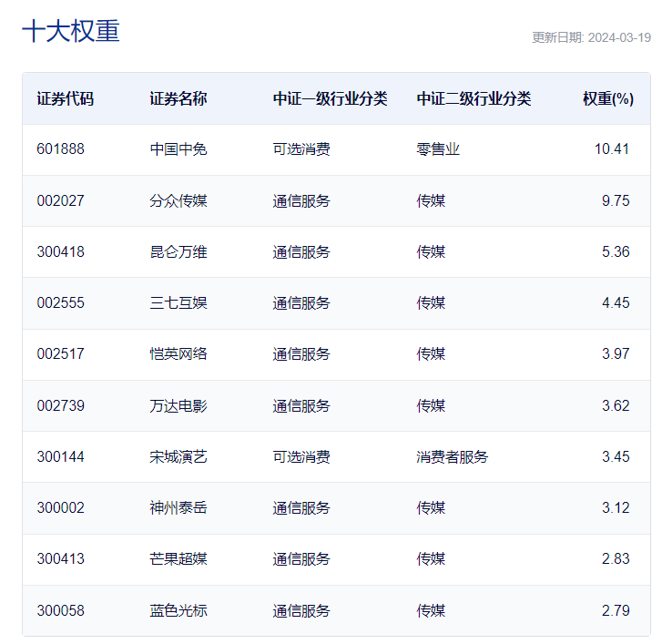Click 通信服务 in the 神州泰岳 row
The height and width of the screenshot is (644, 662).
(301, 508)
